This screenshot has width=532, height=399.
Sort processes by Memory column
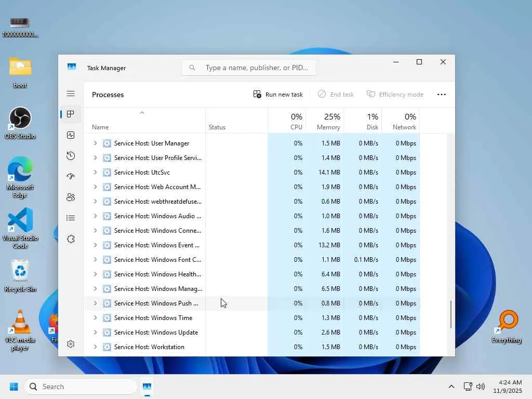tap(325, 121)
